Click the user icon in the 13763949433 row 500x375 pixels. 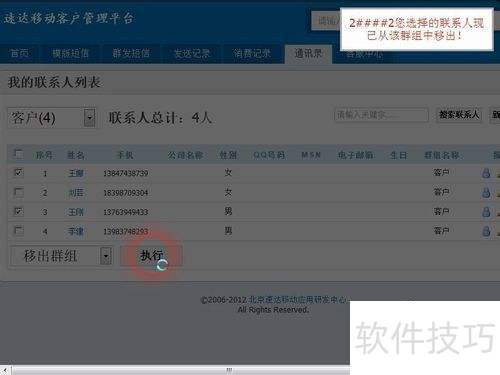coord(486,212)
